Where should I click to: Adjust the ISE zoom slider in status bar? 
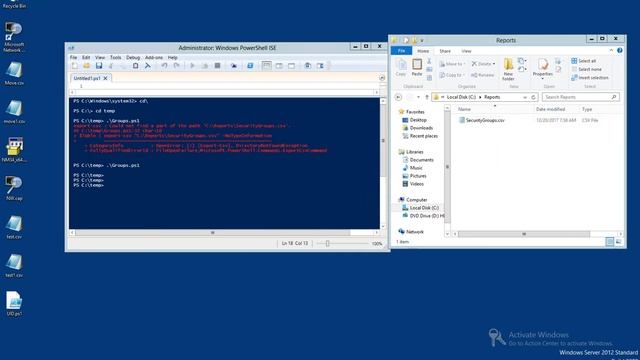click(x=327, y=244)
